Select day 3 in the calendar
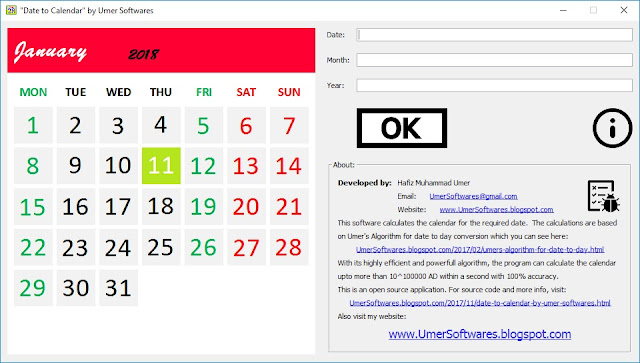 click(x=118, y=125)
